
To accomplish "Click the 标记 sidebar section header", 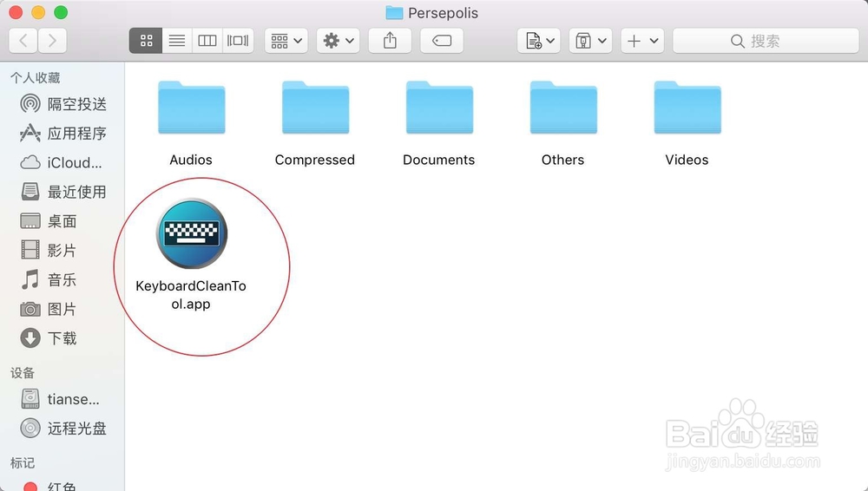I will coord(23,462).
